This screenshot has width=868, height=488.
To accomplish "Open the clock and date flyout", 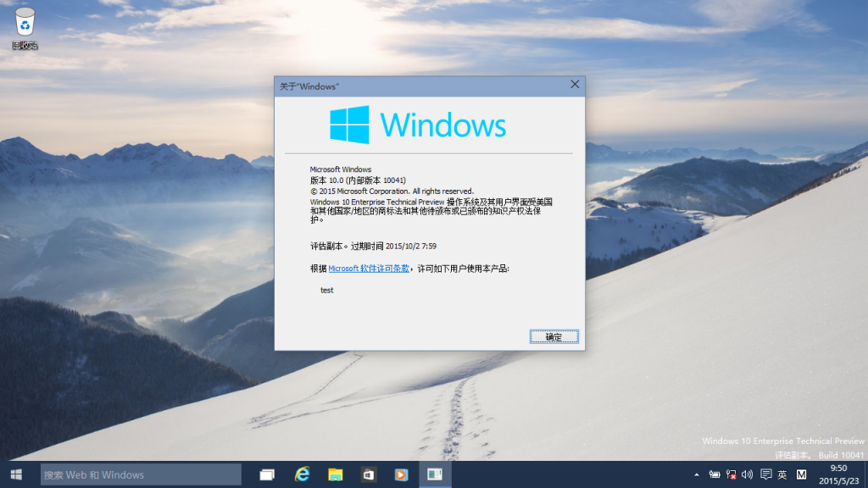I will 838,474.
